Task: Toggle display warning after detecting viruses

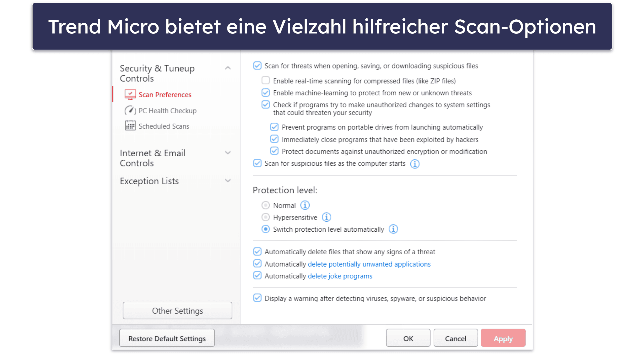Action: [257, 298]
